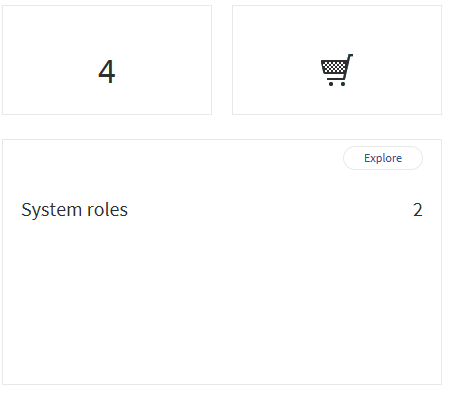The image size is (459, 399).
Task: Explore the System roles section
Action: tap(383, 158)
